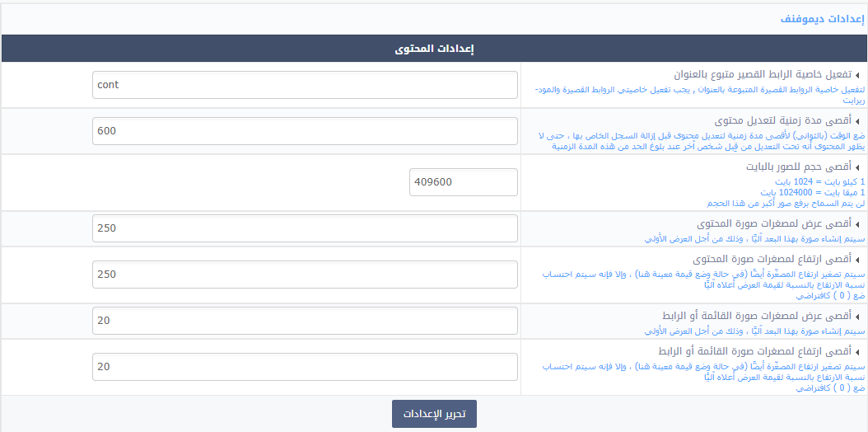868x432 pixels.
Task: Click arrow beside أقصى حجم للصور بالبايت
Action: pyautogui.click(x=857, y=168)
